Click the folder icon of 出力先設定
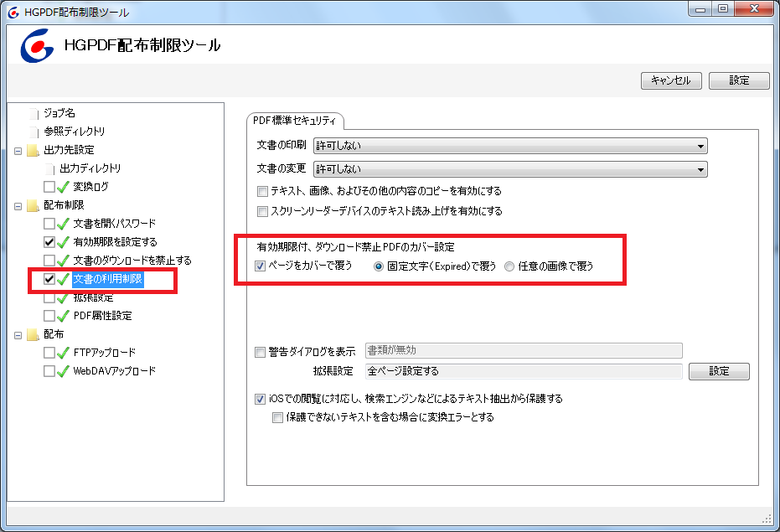This screenshot has height=532, width=780. coord(34,150)
